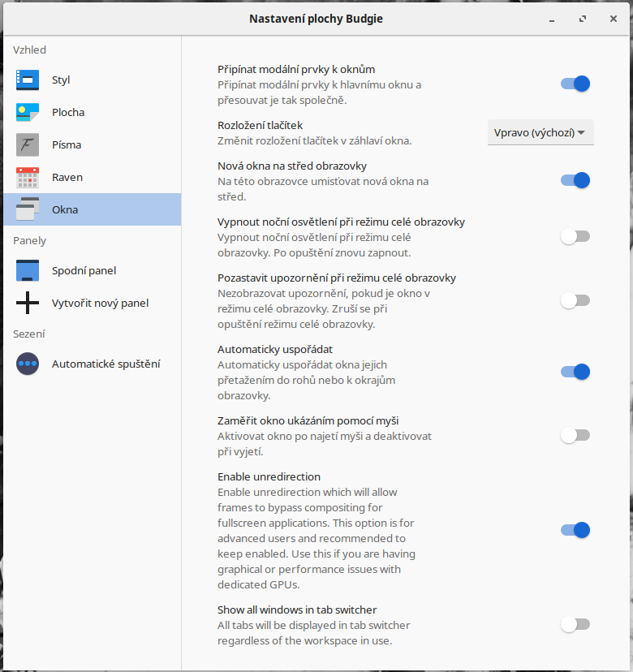The height and width of the screenshot is (672, 633).
Task: Select Raven in the sidebar
Action: [93, 178]
